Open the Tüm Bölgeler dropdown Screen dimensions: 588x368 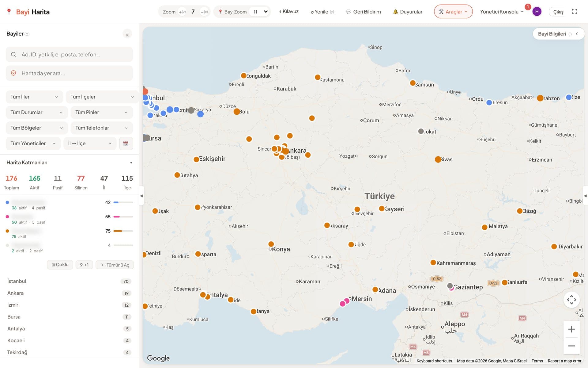(37, 128)
